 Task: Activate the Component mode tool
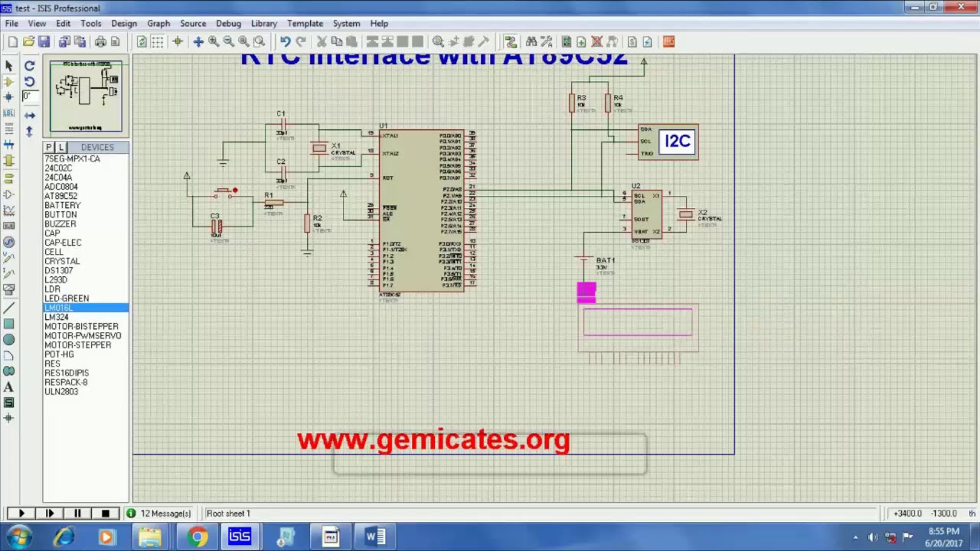(9, 81)
